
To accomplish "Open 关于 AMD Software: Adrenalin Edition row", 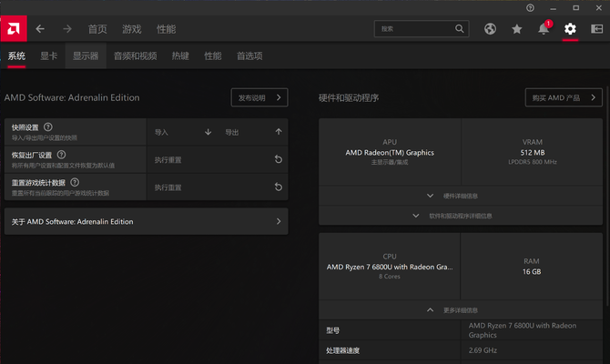I will [146, 221].
